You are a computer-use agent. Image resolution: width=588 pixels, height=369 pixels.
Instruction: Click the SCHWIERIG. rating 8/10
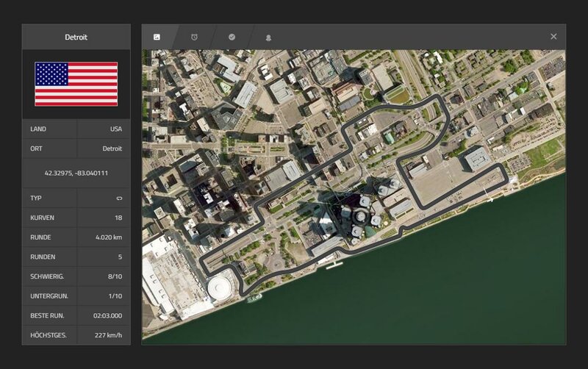point(114,277)
